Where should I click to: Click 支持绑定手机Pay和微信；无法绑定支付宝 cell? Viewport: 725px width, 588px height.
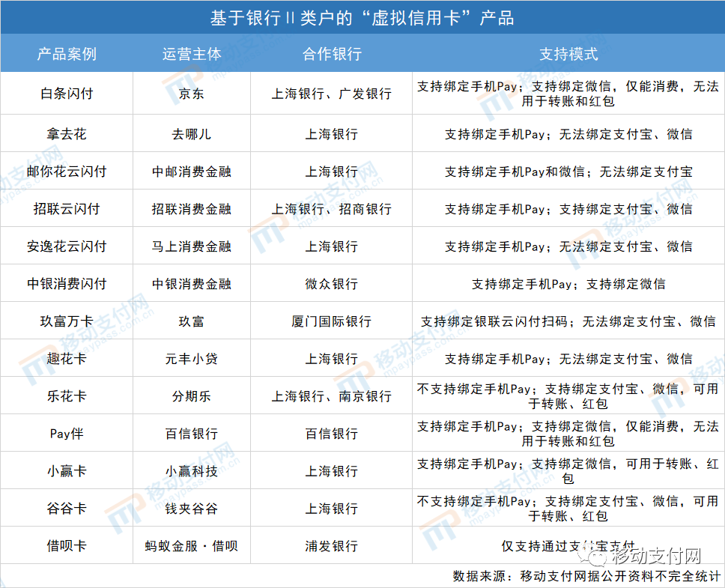point(568,172)
